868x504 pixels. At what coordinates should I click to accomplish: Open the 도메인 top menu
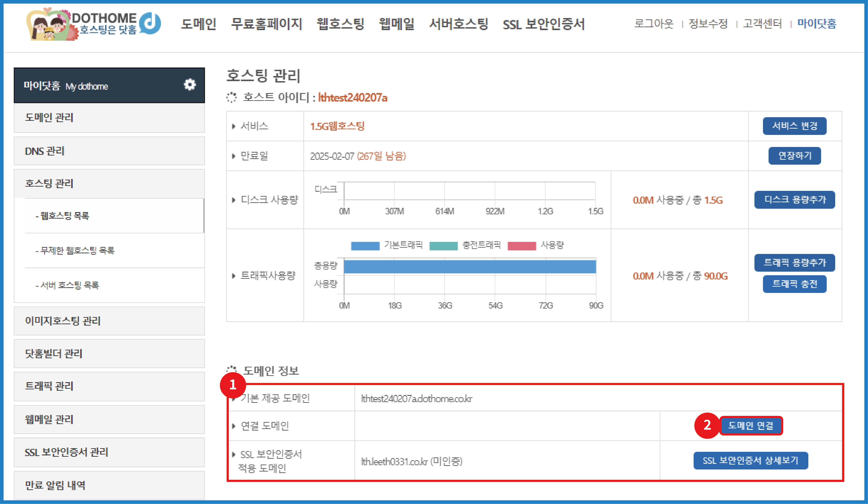[x=199, y=24]
